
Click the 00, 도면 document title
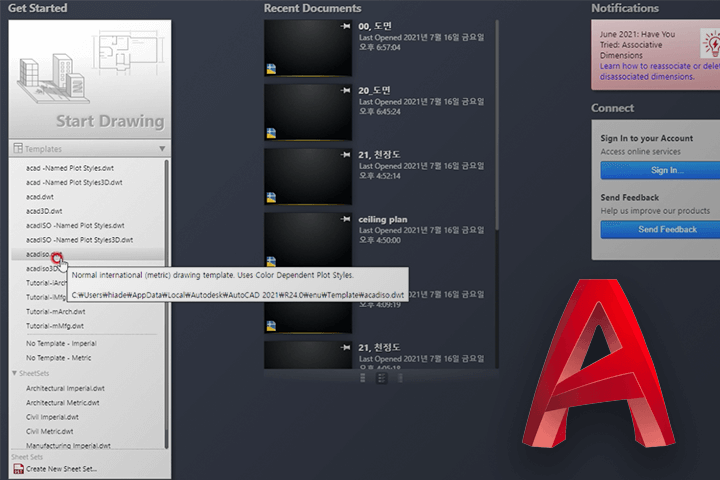pyautogui.click(x=375, y=26)
